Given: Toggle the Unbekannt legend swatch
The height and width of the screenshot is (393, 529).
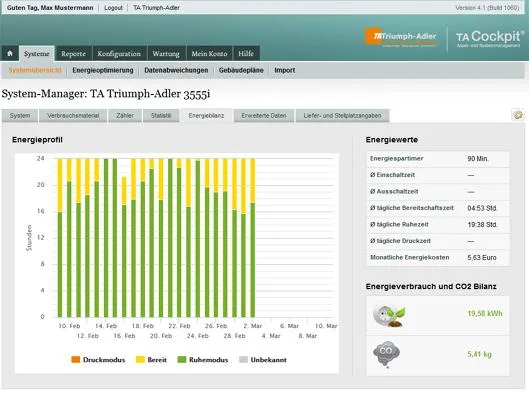Looking at the screenshot, I should 243,360.
